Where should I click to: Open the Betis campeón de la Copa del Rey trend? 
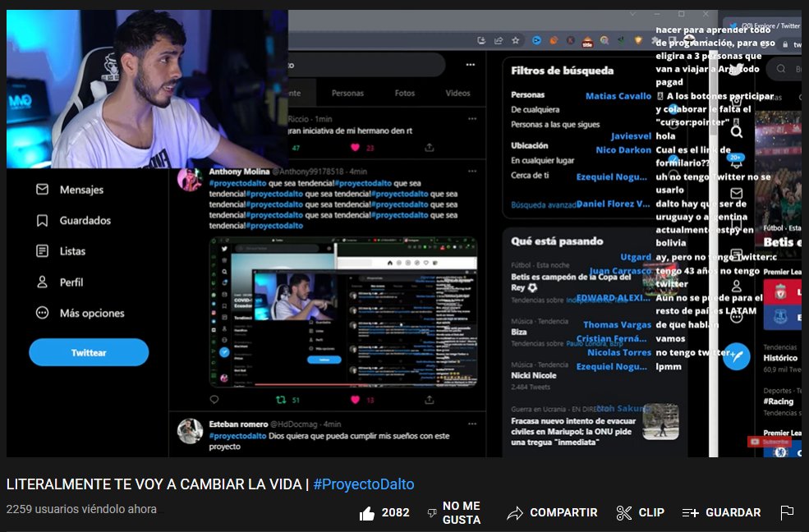571,282
